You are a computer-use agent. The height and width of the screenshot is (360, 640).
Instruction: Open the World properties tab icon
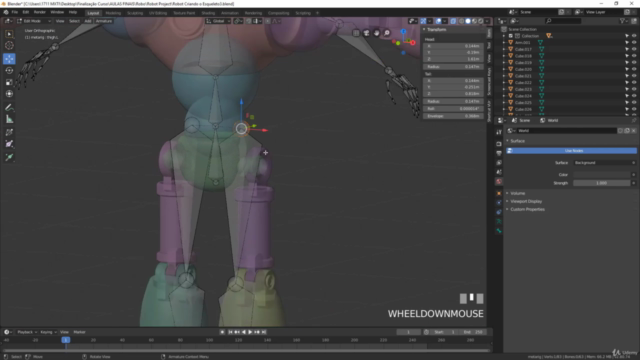[499, 182]
